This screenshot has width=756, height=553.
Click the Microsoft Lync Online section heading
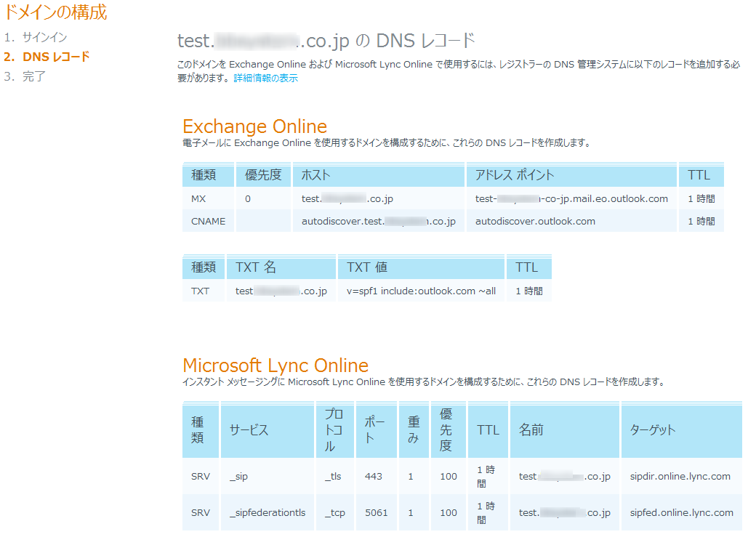(x=276, y=366)
